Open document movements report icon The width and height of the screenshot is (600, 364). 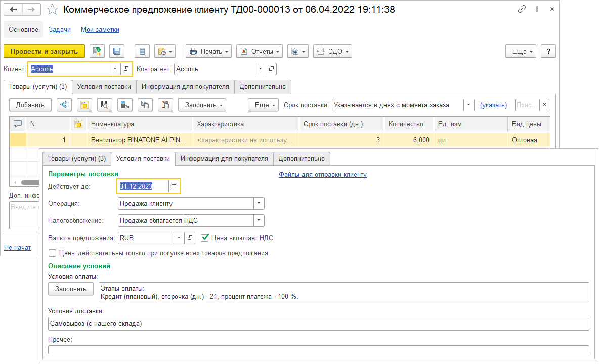pyautogui.click(x=142, y=51)
